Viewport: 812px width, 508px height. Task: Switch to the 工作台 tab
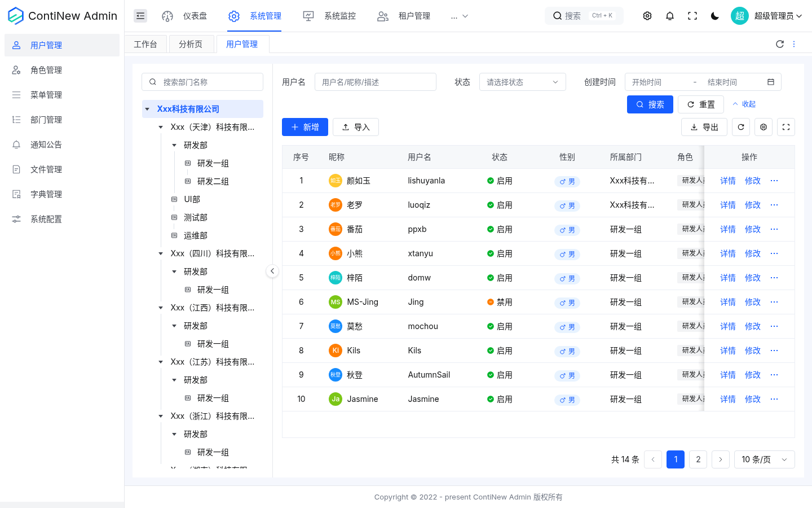pyautogui.click(x=145, y=44)
